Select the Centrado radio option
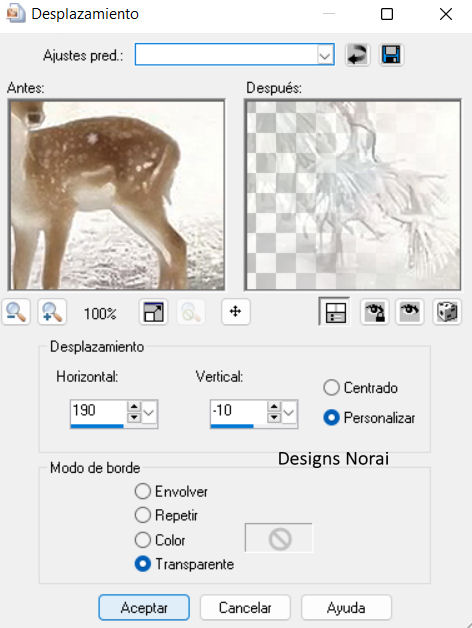The height and width of the screenshot is (628, 472). (x=331, y=388)
